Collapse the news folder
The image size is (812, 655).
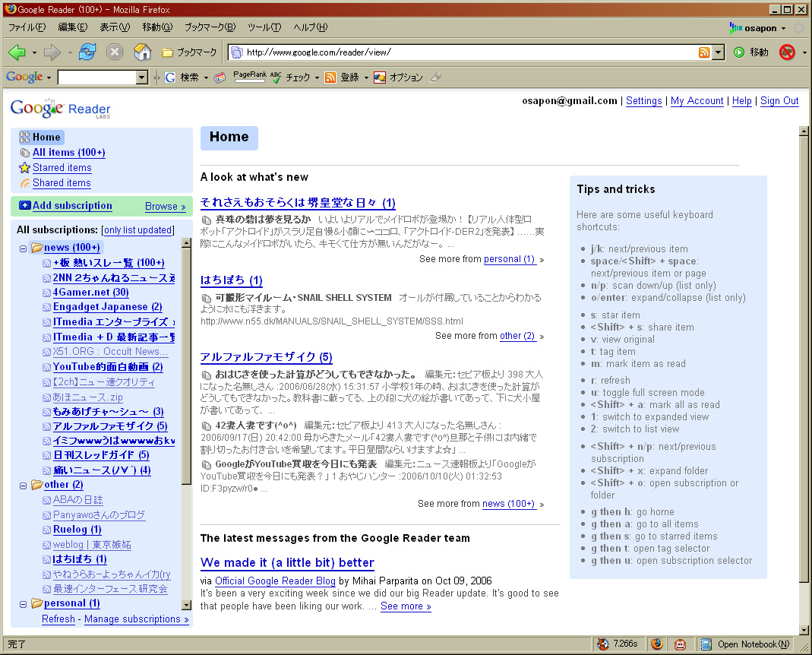(24, 248)
